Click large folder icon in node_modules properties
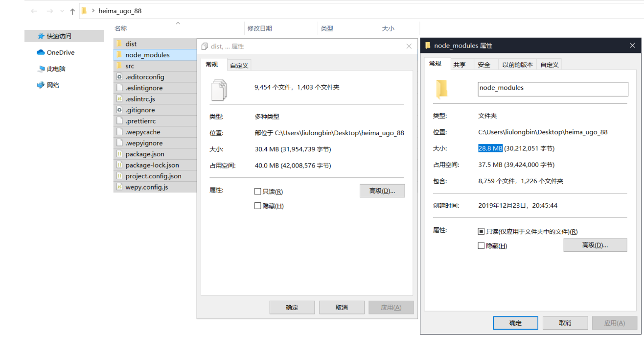This screenshot has width=644, height=337. pos(442,89)
